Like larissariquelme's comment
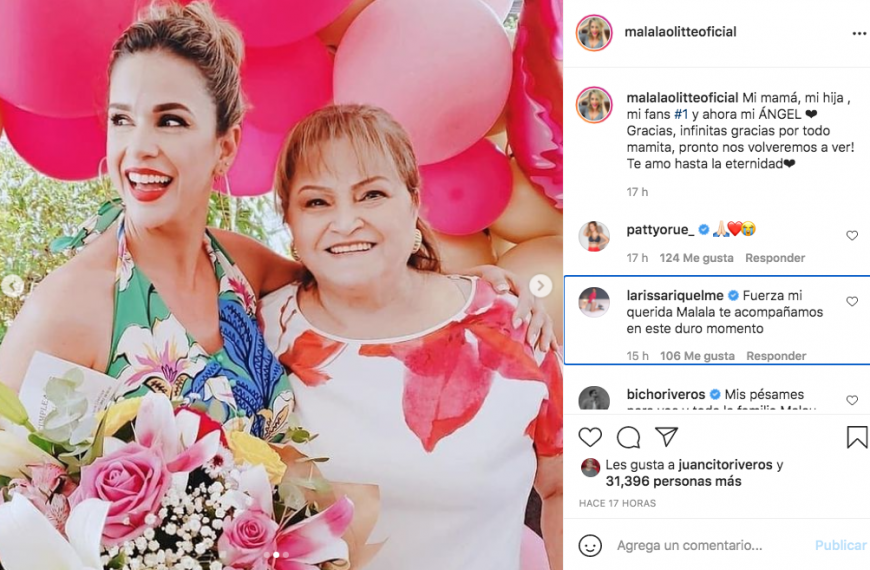The height and width of the screenshot is (570, 870). [x=852, y=301]
